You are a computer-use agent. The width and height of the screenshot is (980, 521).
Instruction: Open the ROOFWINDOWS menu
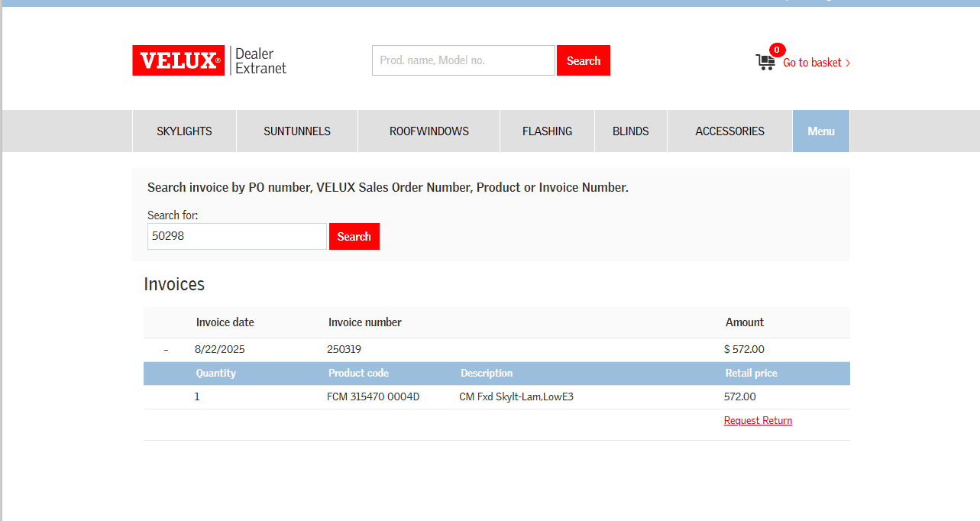click(x=429, y=131)
